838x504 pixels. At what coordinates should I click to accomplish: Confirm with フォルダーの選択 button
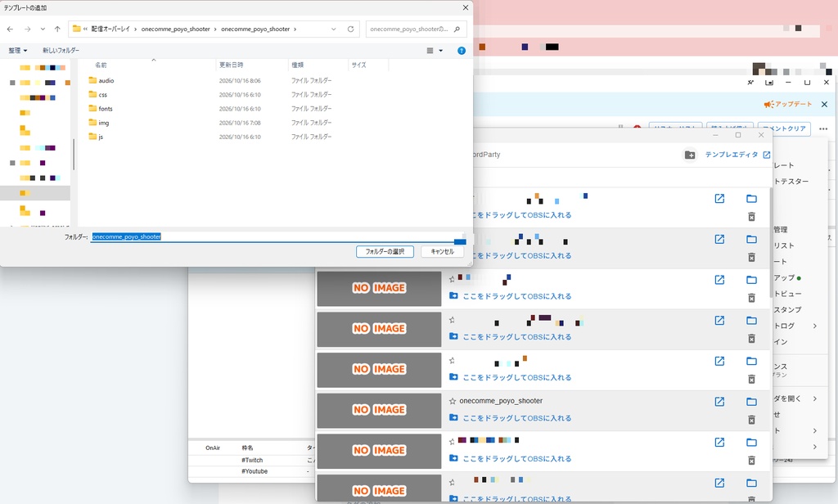pyautogui.click(x=385, y=251)
